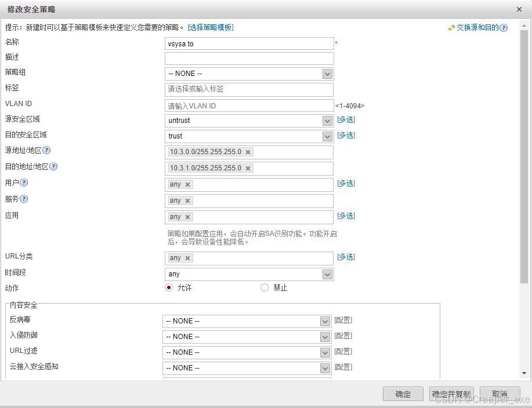Remove destination address tag 10.3.1.0/255.255.255.0

pos(248,169)
